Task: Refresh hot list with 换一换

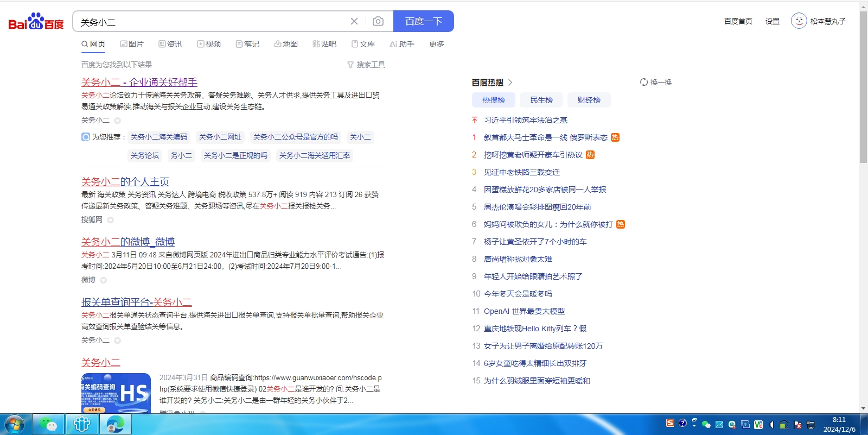Action: pyautogui.click(x=656, y=82)
